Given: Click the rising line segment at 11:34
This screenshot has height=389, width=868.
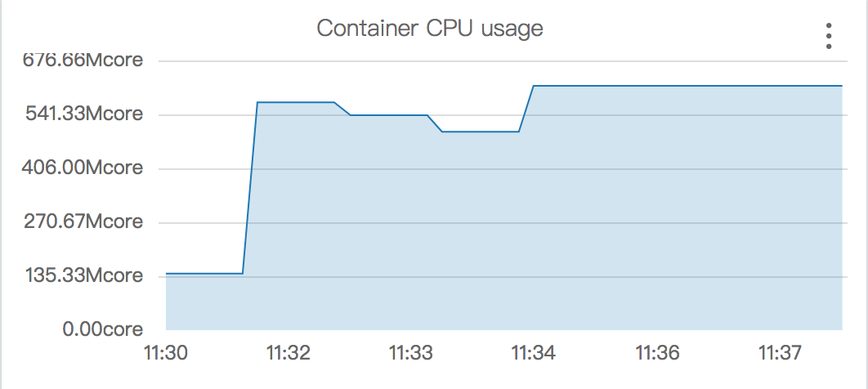Looking at the screenshot, I should pyautogui.click(x=526, y=109).
